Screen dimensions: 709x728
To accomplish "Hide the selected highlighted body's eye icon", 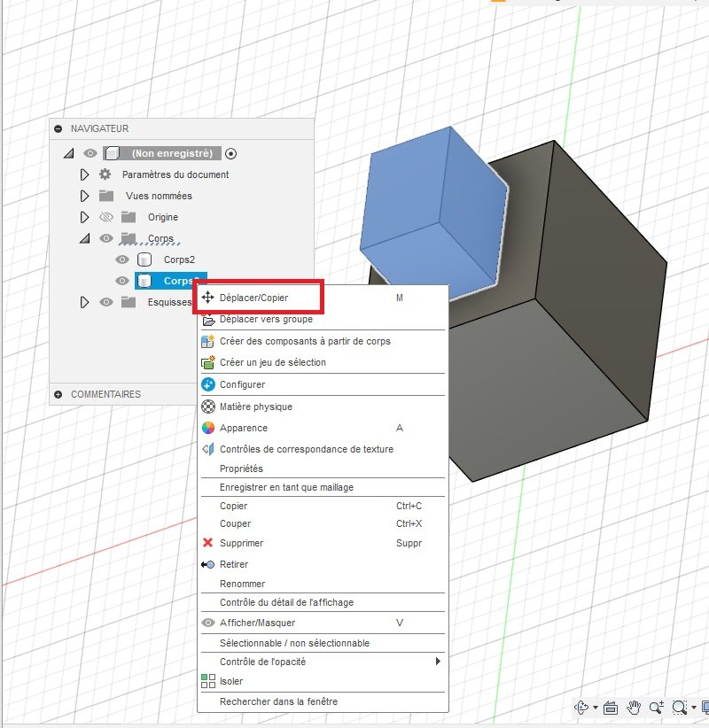I will [x=122, y=281].
